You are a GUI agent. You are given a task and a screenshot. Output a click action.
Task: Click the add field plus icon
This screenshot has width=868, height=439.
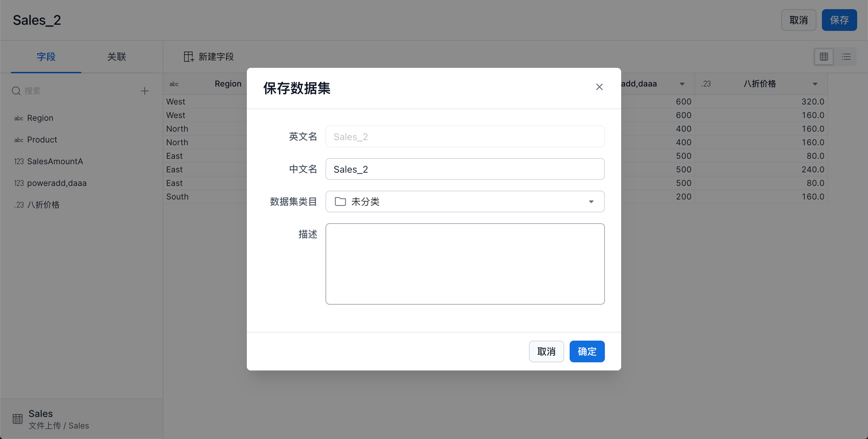145,91
